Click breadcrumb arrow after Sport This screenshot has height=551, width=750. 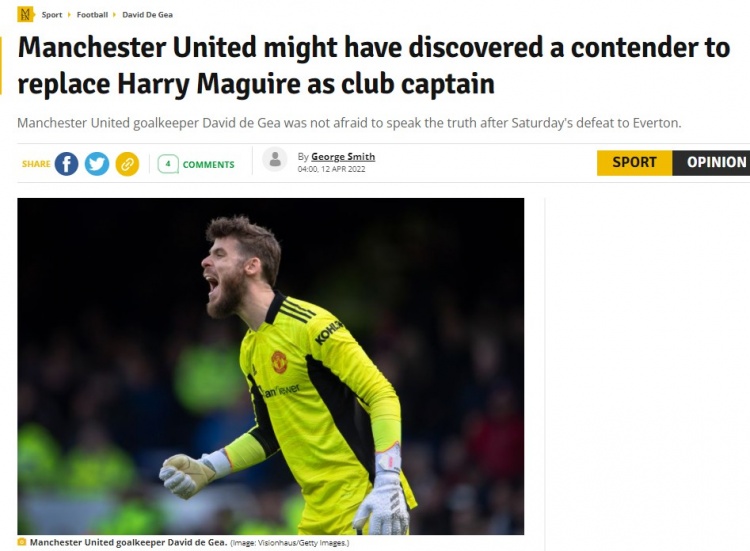click(69, 15)
